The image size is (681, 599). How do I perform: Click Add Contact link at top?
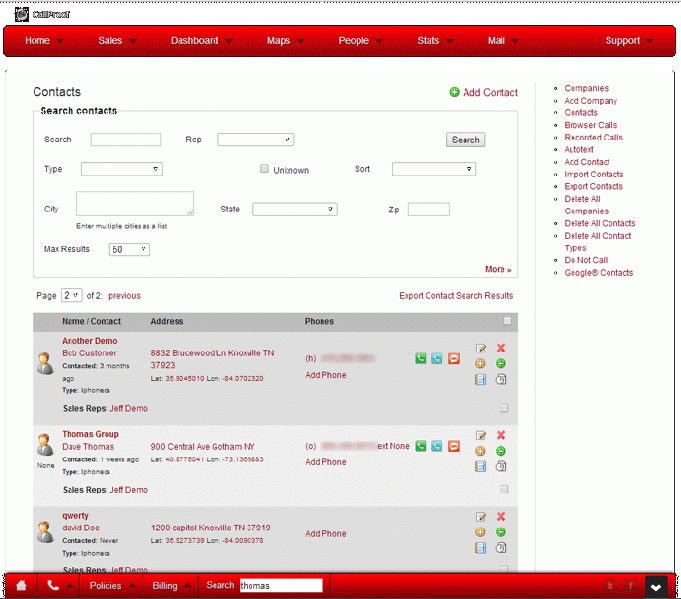[483, 92]
